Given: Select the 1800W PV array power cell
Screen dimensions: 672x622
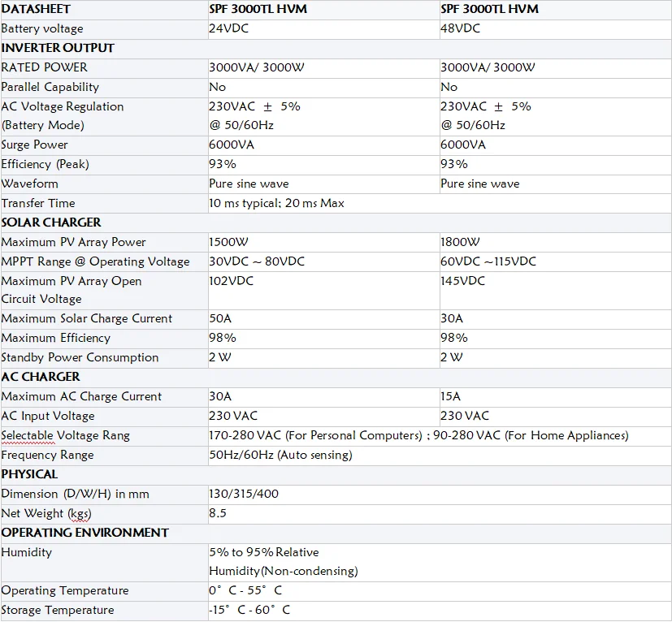Looking at the screenshot, I should (x=556, y=243).
